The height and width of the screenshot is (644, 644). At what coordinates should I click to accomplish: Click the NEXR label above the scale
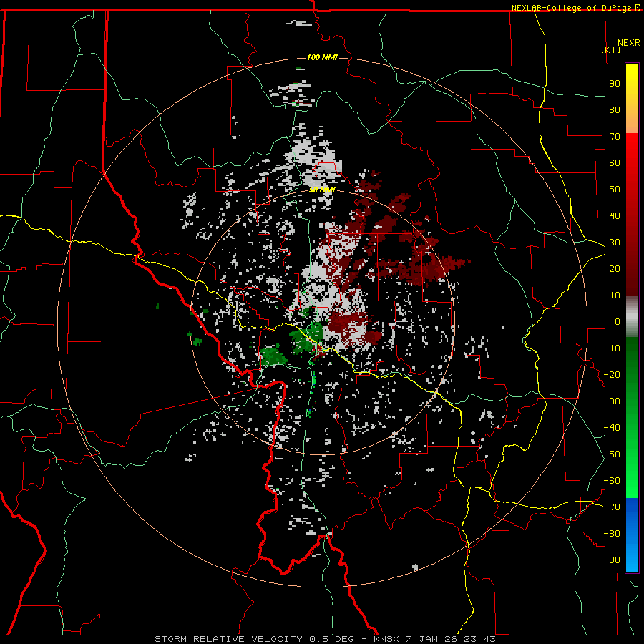pos(629,43)
